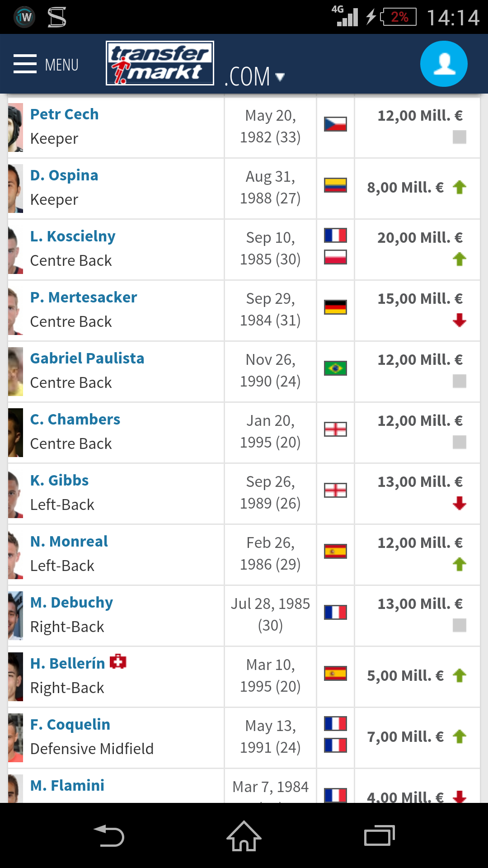Expand the .COM domain dropdown

[x=254, y=76]
